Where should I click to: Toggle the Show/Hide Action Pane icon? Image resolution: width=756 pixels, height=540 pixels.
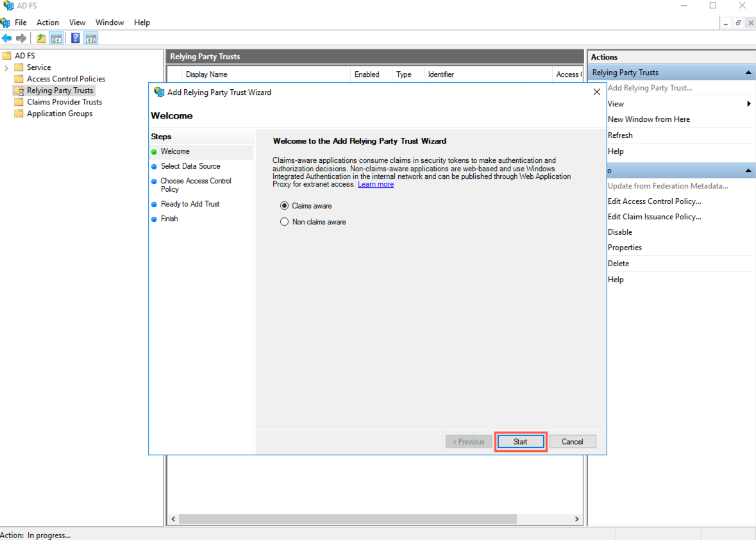point(90,37)
